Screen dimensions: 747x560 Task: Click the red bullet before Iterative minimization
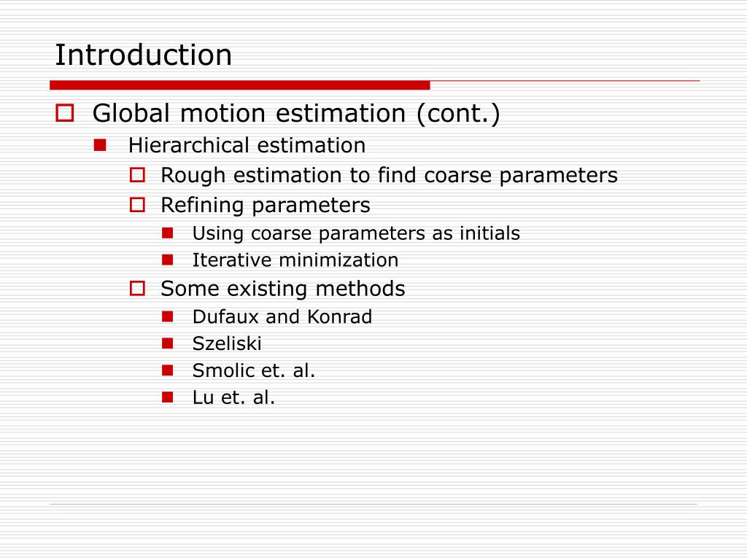click(x=167, y=260)
